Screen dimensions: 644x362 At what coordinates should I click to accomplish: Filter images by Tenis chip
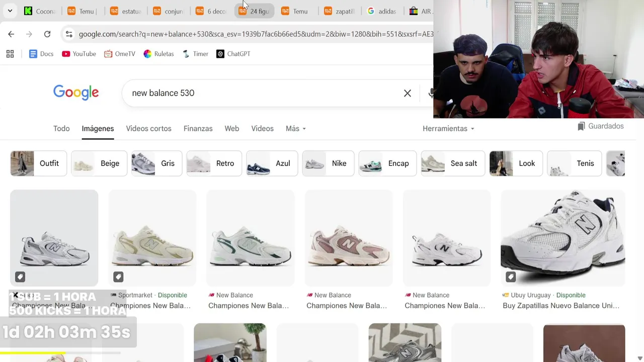pyautogui.click(x=574, y=163)
